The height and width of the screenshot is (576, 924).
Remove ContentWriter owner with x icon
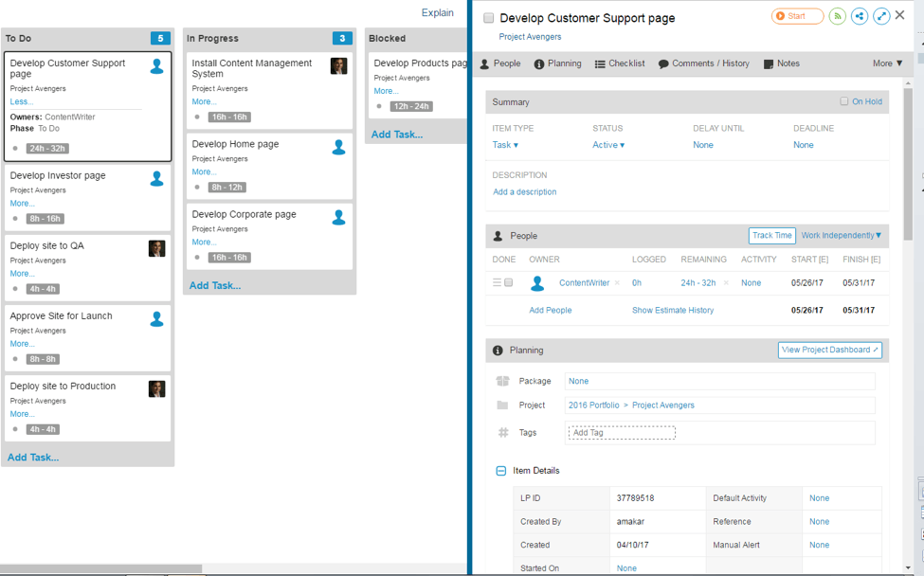pyautogui.click(x=618, y=283)
